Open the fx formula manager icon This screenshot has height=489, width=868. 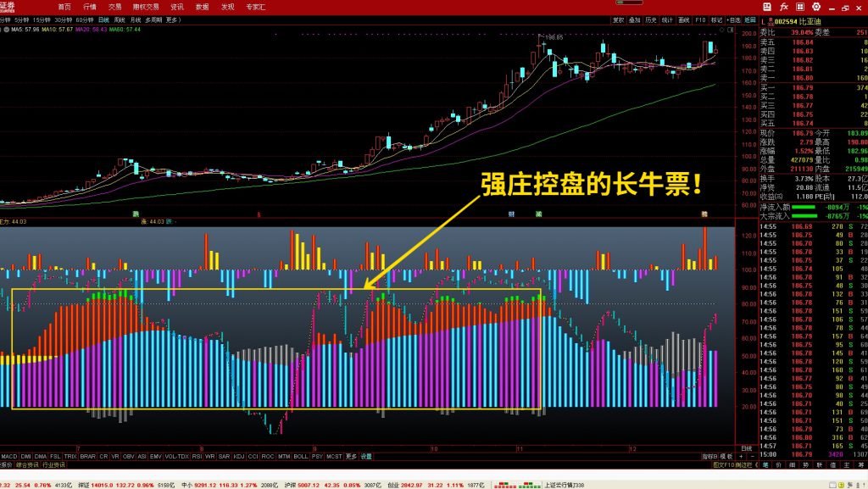784,6
